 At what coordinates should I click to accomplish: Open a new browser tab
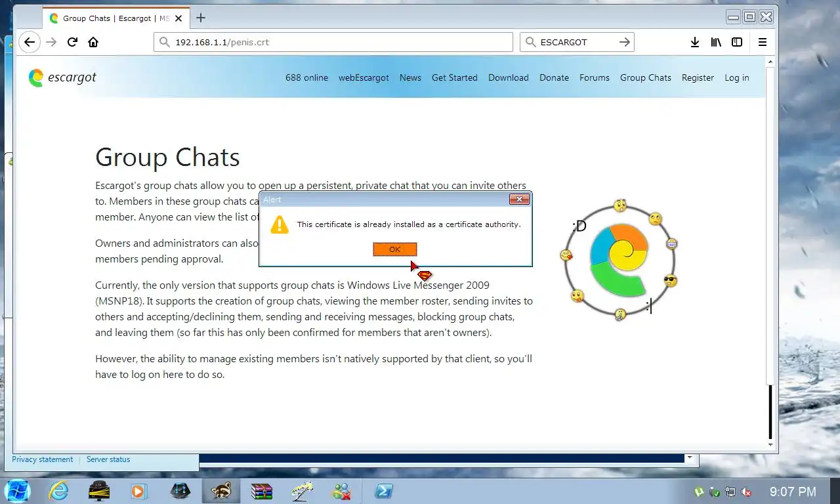[x=201, y=18]
